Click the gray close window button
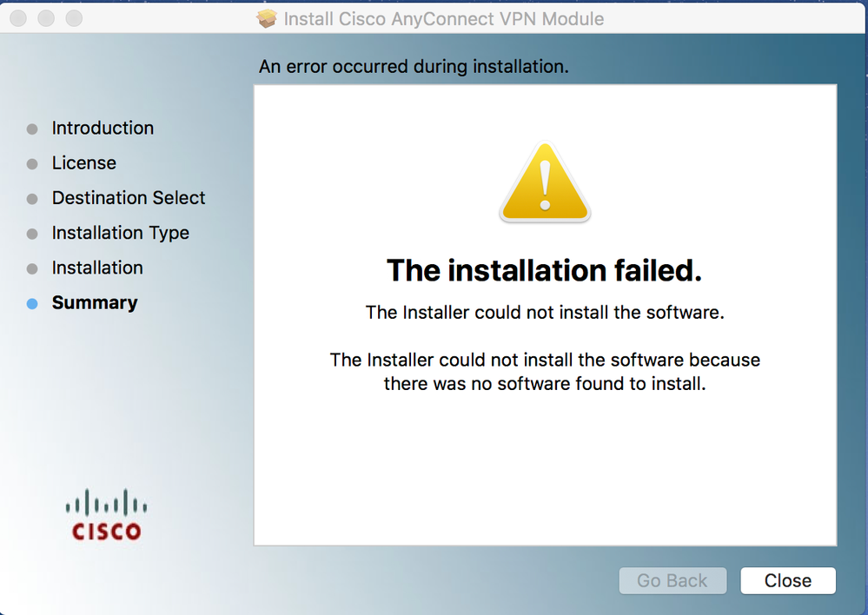 (17, 18)
